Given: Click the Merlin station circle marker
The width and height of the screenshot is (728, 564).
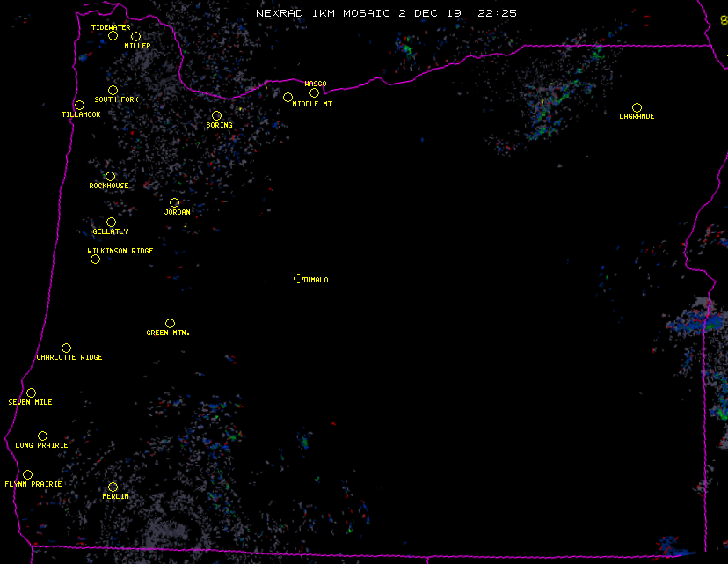Looking at the screenshot, I should point(113,487).
